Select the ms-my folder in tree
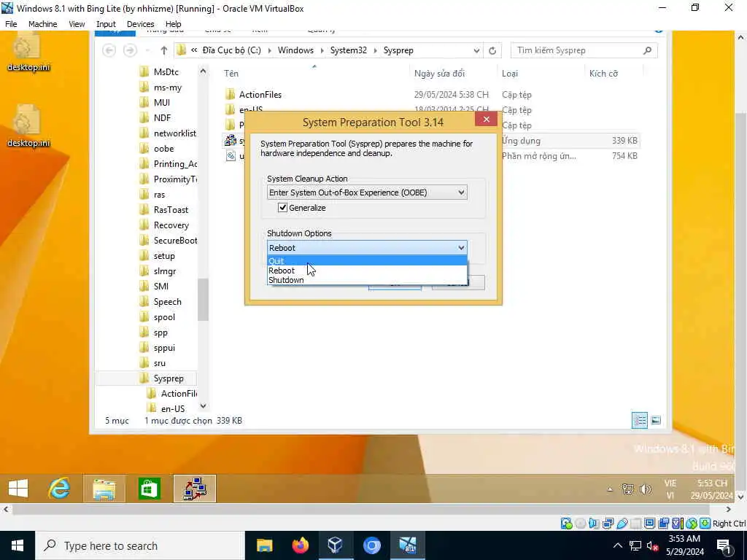The height and width of the screenshot is (560, 747). [x=167, y=87]
